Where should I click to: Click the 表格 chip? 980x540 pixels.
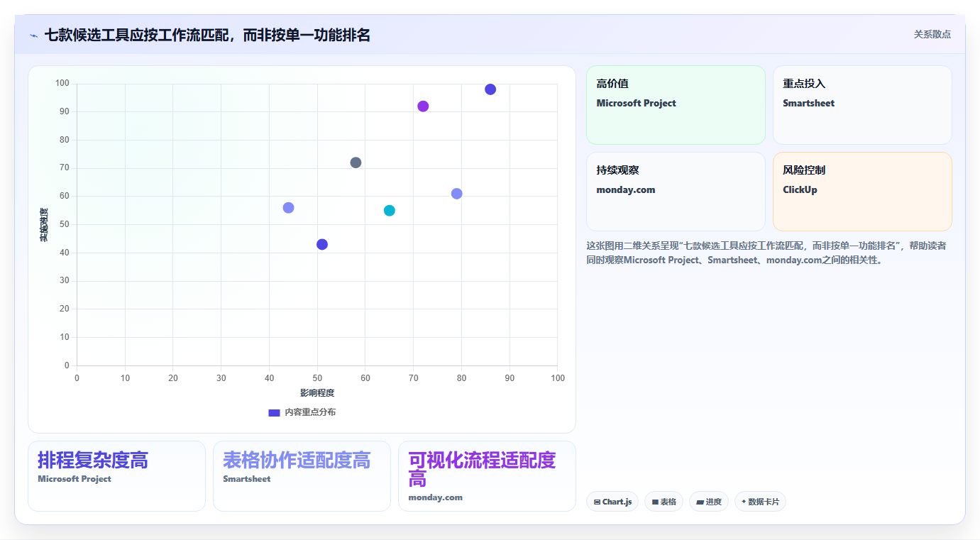coord(664,502)
